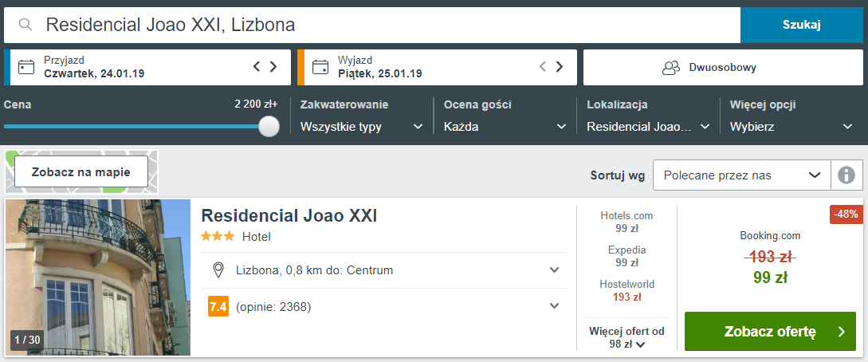Click the Szukaj search button

[x=802, y=25]
